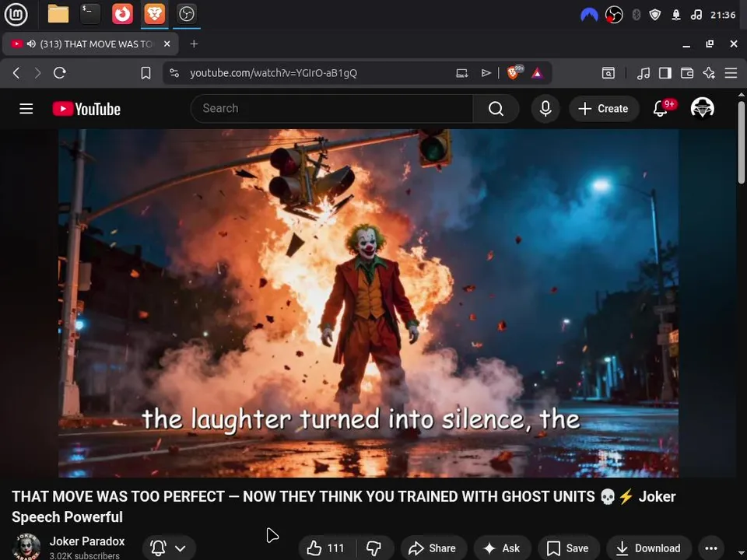
Task: Open the Brave Wallet icon
Action: 687,73
